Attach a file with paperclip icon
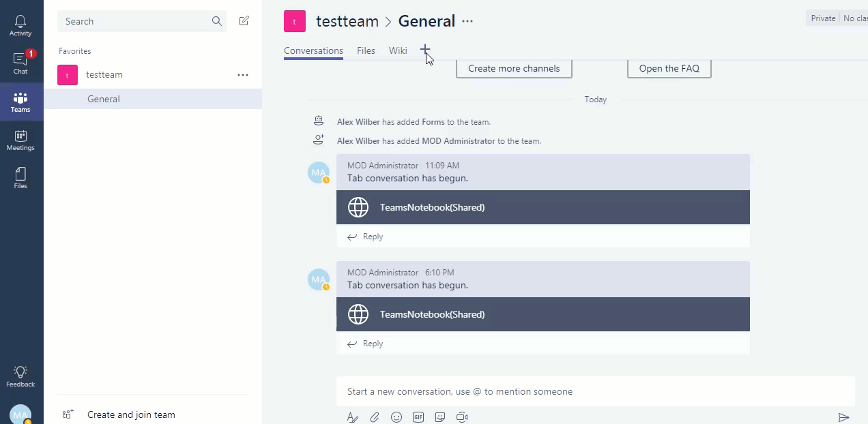Screen dimensions: 868x424 pyautogui.click(x=375, y=417)
